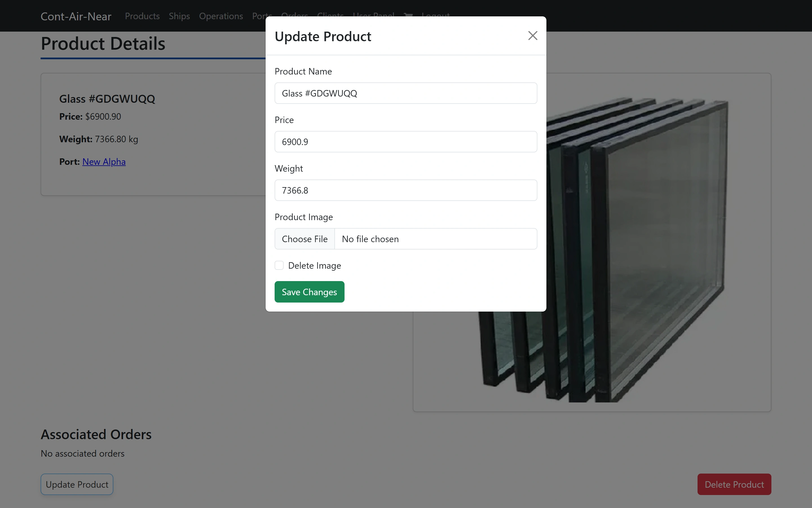This screenshot has width=812, height=508.
Task: Click the Glass #GDGWUQQ product heading
Action: (107, 99)
